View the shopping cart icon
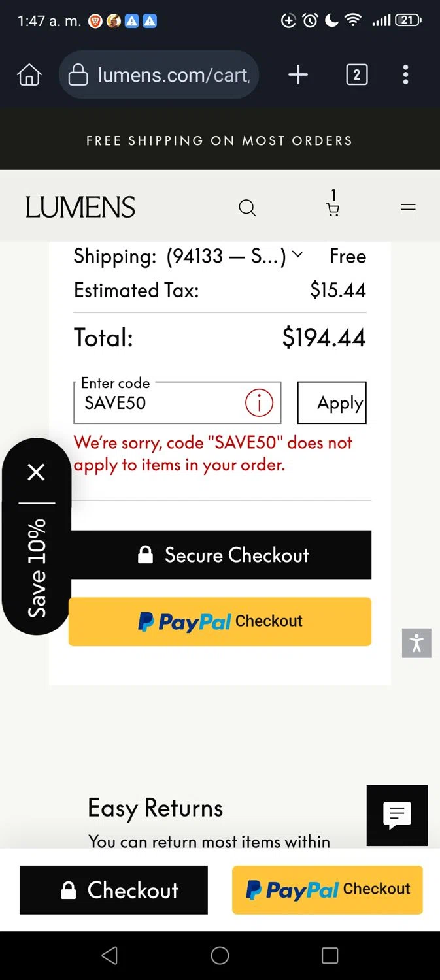The width and height of the screenshot is (440, 980). (333, 208)
